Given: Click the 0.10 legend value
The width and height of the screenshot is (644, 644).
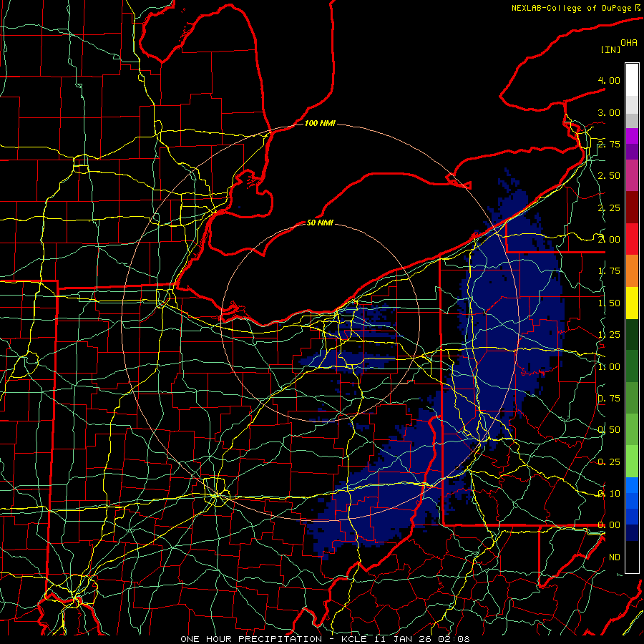Looking at the screenshot, I should tap(609, 494).
